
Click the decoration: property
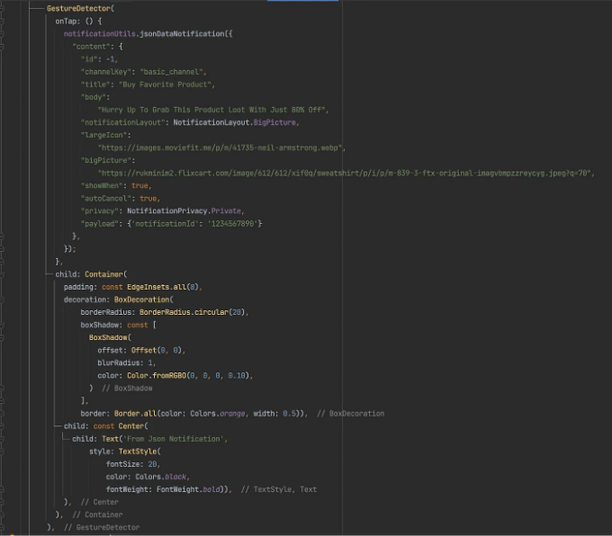(87, 300)
